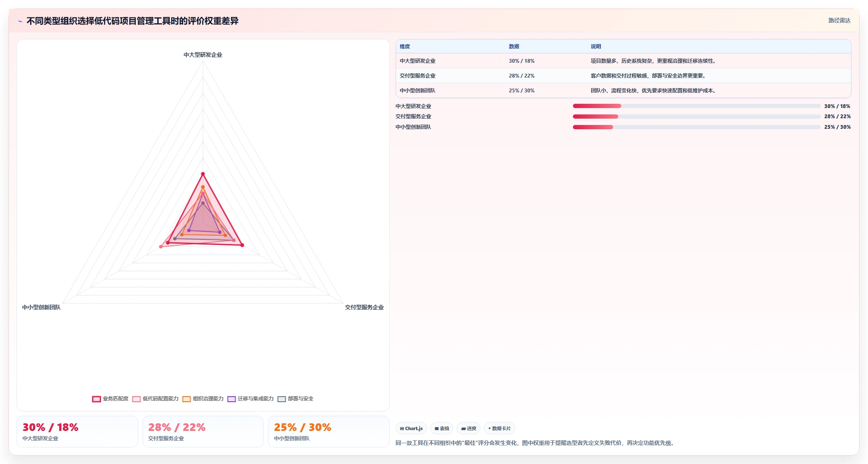Click the 25% / 30% table cell
This screenshot has height=464, width=868.
(522, 91)
